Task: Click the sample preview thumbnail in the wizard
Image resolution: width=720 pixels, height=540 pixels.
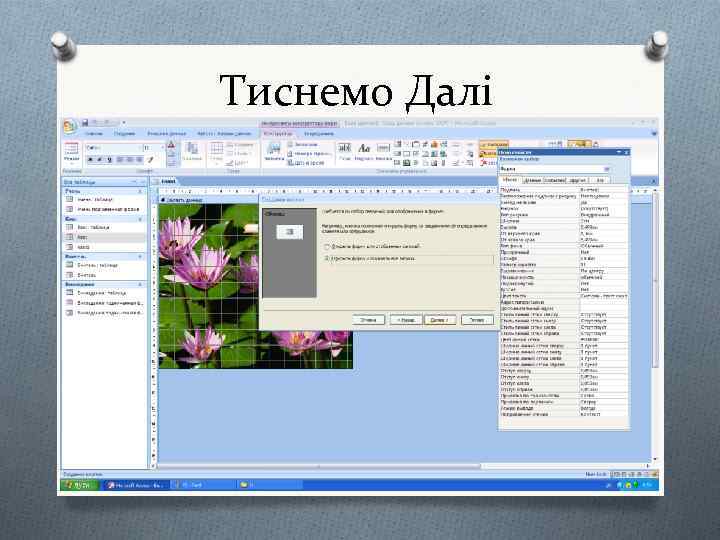Action: [289, 232]
